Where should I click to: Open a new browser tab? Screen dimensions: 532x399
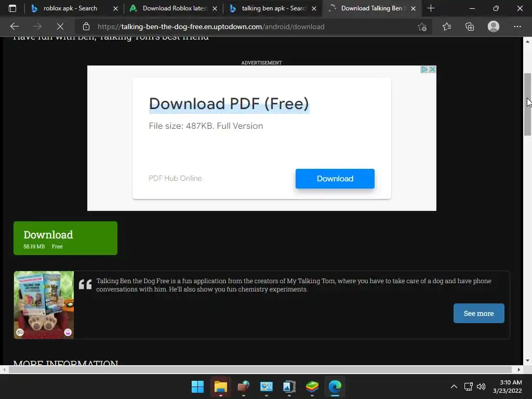tap(431, 8)
